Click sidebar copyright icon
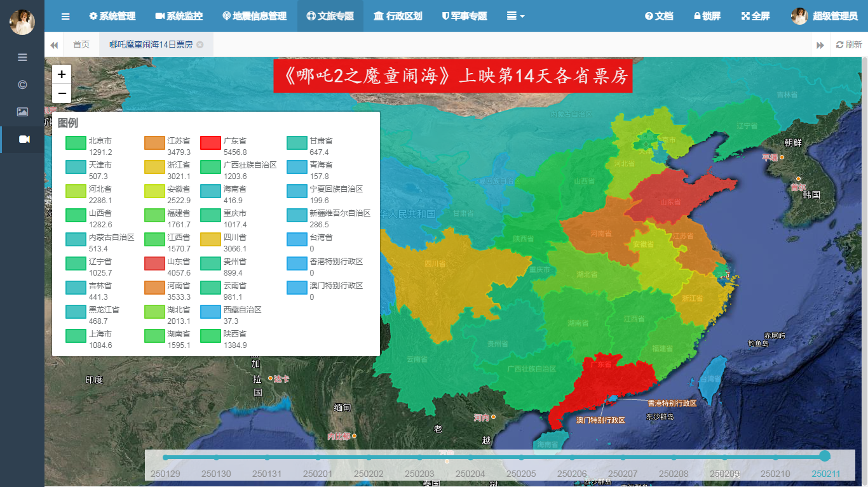The height and width of the screenshot is (487, 868). click(x=22, y=84)
